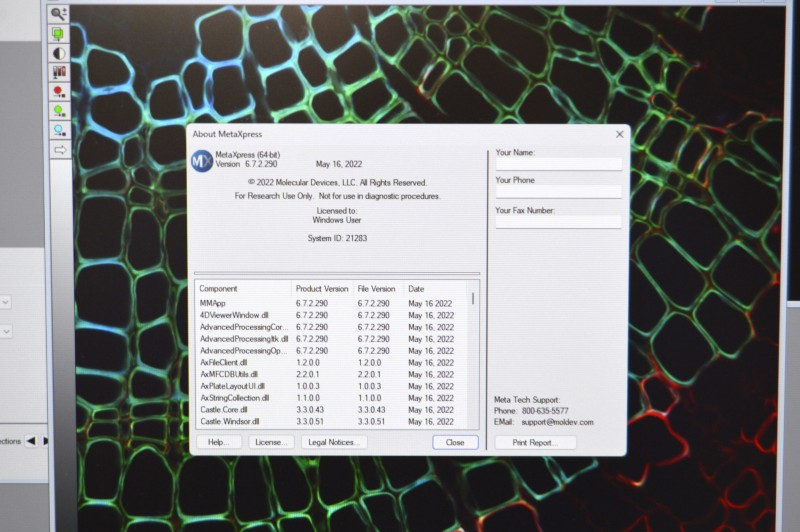Select the red channel icon
Image resolution: width=800 pixels, height=532 pixels.
59,91
